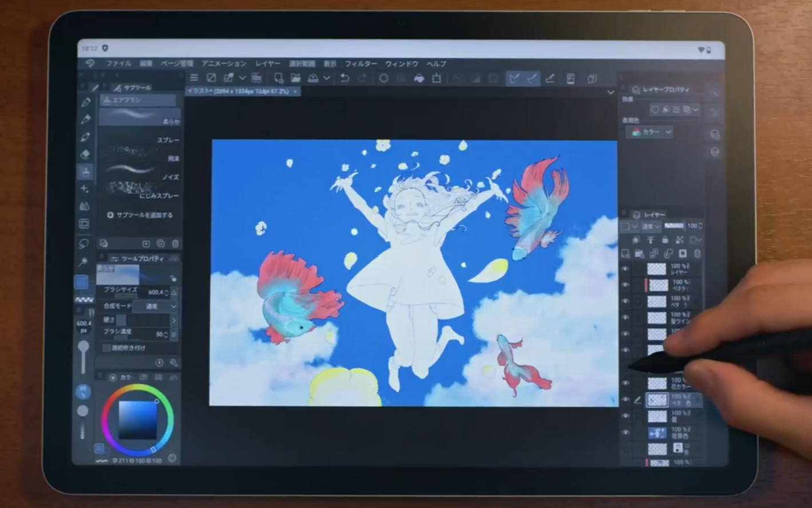Adjust the vertical brush size slider
Viewport: 812px width, 508px height.
point(84,357)
